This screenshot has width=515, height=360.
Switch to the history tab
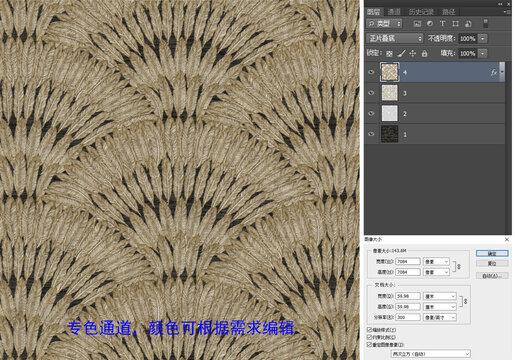421,12
